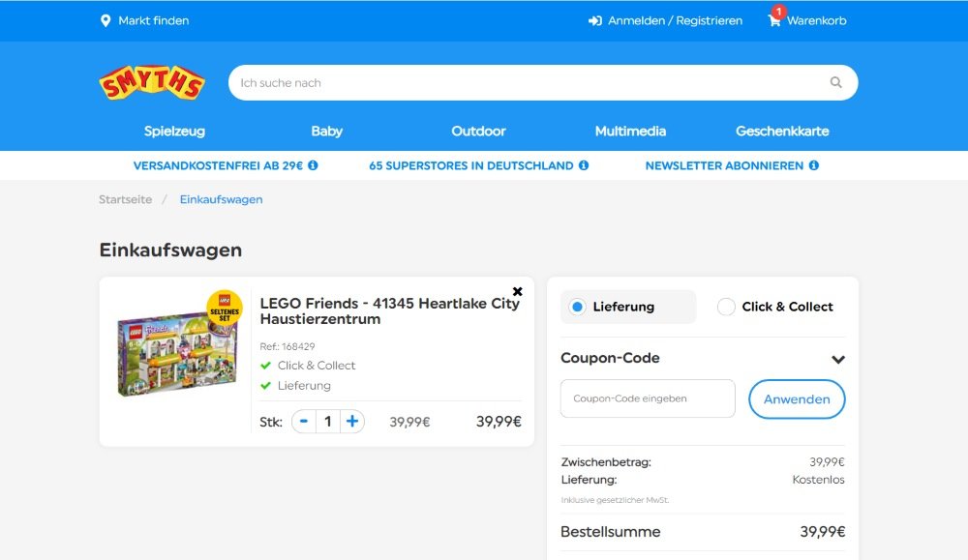
Task: Open the Multimedia category
Action: (630, 131)
